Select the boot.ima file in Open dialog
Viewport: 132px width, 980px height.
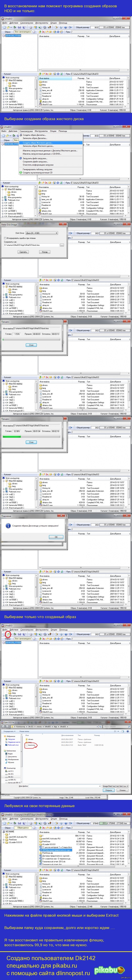point(31,745)
